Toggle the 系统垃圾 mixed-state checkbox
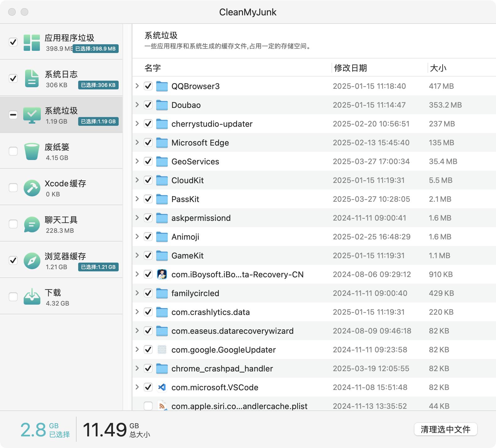The width and height of the screenshot is (496, 448). tap(13, 115)
